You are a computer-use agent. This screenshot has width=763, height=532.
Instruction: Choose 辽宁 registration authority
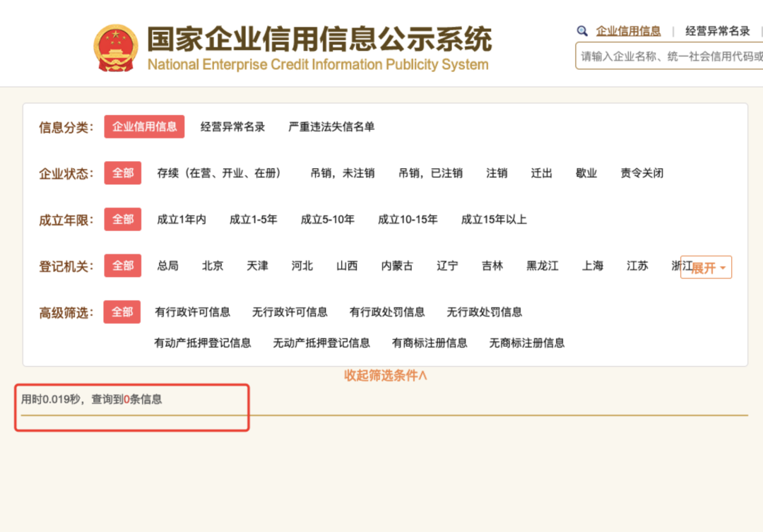pyautogui.click(x=447, y=266)
